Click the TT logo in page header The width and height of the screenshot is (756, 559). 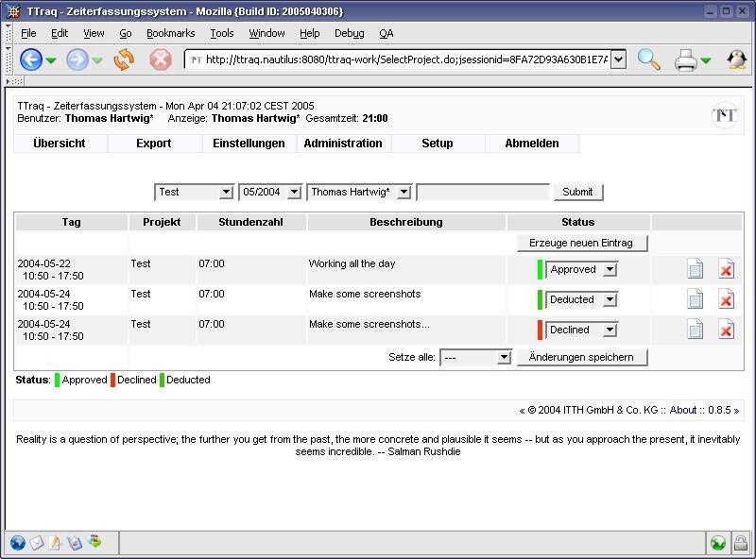click(724, 115)
